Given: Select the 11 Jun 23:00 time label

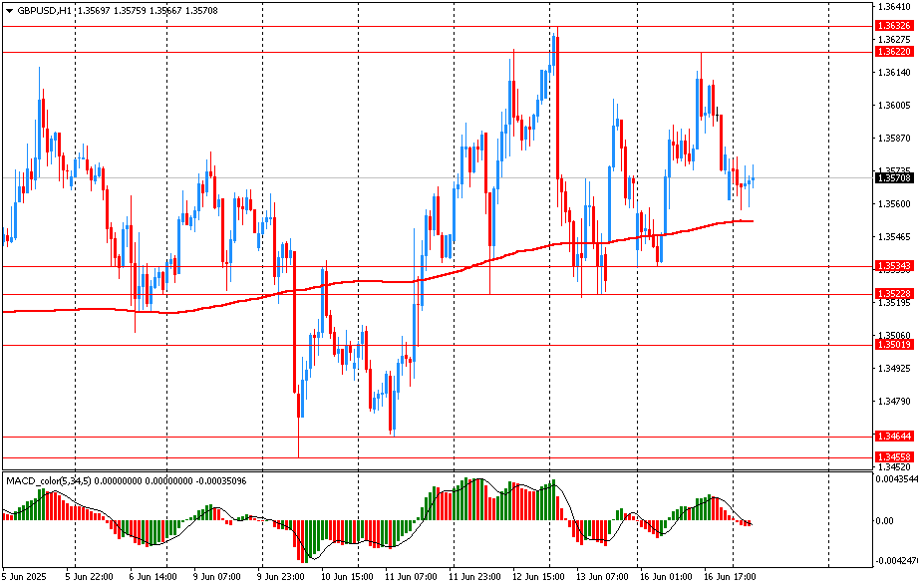Looking at the screenshot, I should coord(474,576).
